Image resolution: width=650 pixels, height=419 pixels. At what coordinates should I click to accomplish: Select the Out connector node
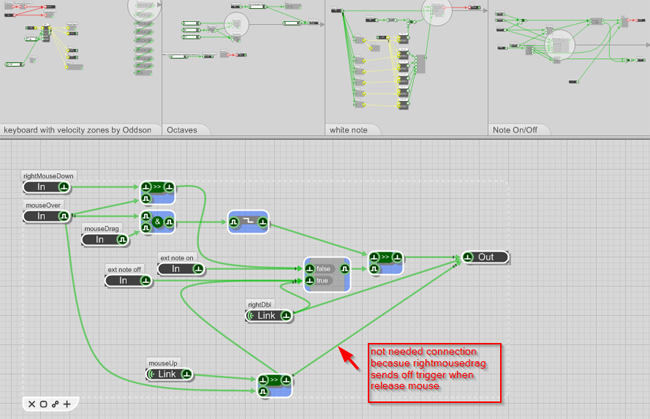pos(486,257)
